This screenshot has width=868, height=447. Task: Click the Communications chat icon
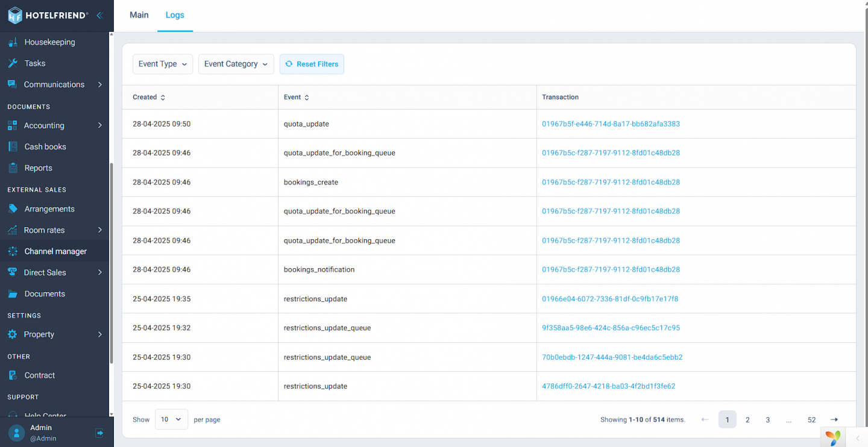pyautogui.click(x=12, y=84)
